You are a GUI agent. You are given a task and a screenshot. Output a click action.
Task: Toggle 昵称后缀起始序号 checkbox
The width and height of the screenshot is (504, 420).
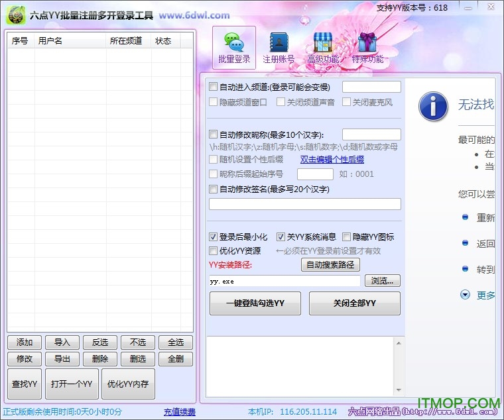pos(213,174)
